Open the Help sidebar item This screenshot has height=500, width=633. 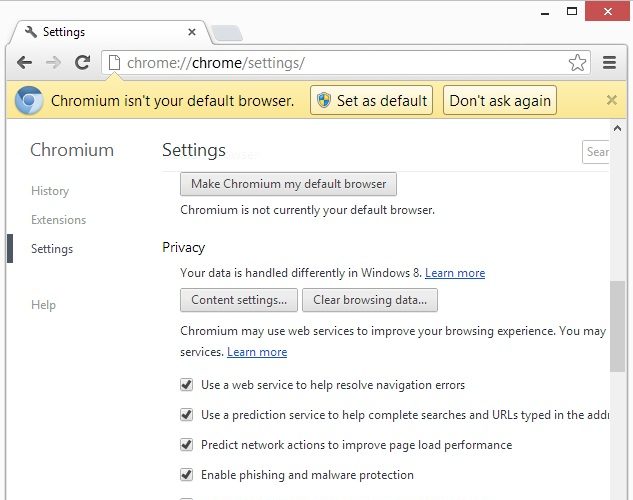(x=43, y=305)
